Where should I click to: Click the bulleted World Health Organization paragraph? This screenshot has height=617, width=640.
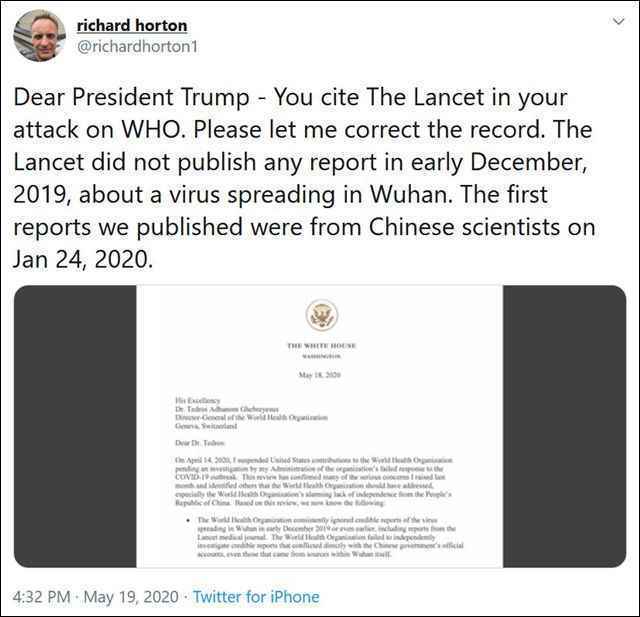327,537
